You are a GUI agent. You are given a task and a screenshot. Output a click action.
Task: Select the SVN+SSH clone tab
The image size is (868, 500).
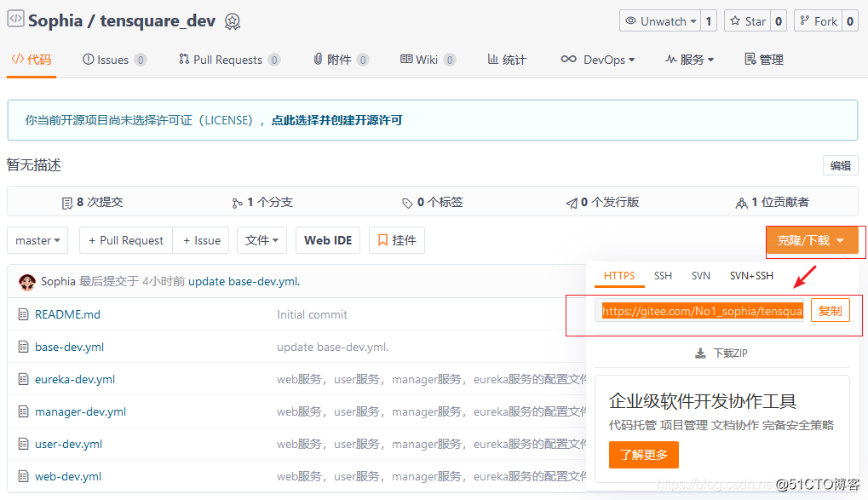pos(751,276)
